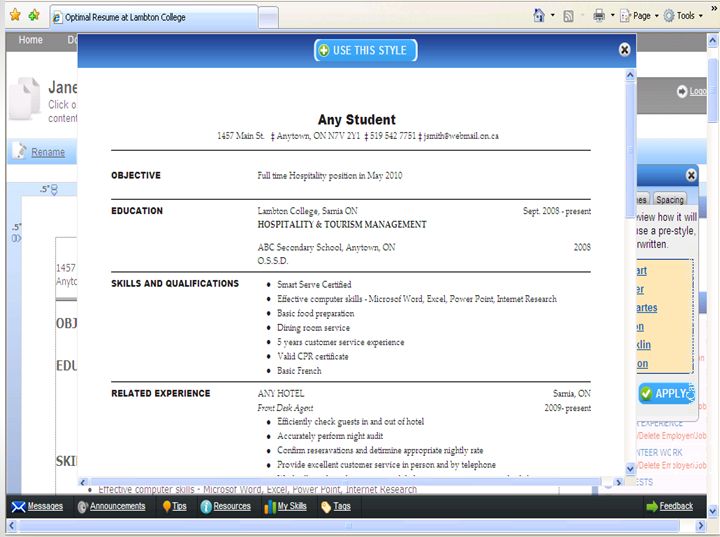Click preview scrollbar up arrow
The height and width of the screenshot is (537, 720).
(x=630, y=74)
